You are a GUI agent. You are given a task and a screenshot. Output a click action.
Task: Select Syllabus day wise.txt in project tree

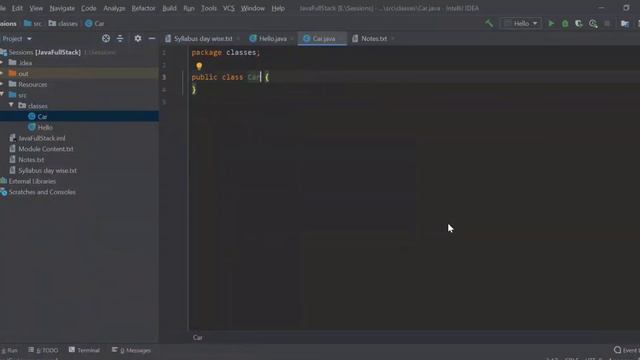click(47, 170)
